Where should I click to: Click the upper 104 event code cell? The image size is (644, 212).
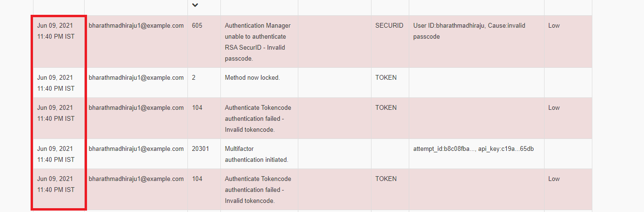click(x=197, y=108)
